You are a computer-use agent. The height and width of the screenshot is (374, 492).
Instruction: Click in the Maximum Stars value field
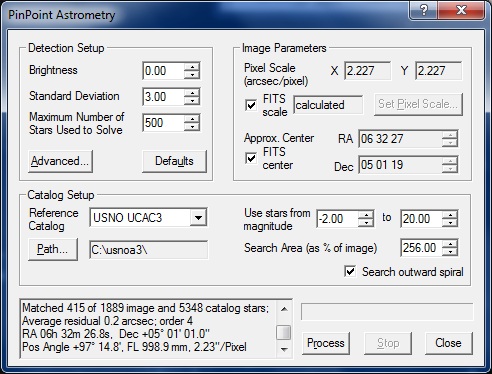(x=163, y=123)
